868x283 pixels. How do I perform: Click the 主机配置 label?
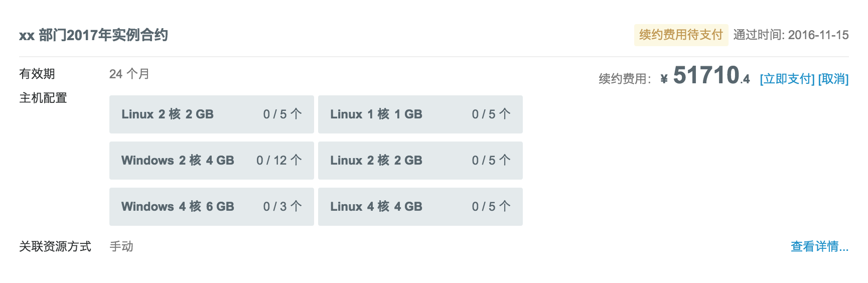(x=43, y=98)
